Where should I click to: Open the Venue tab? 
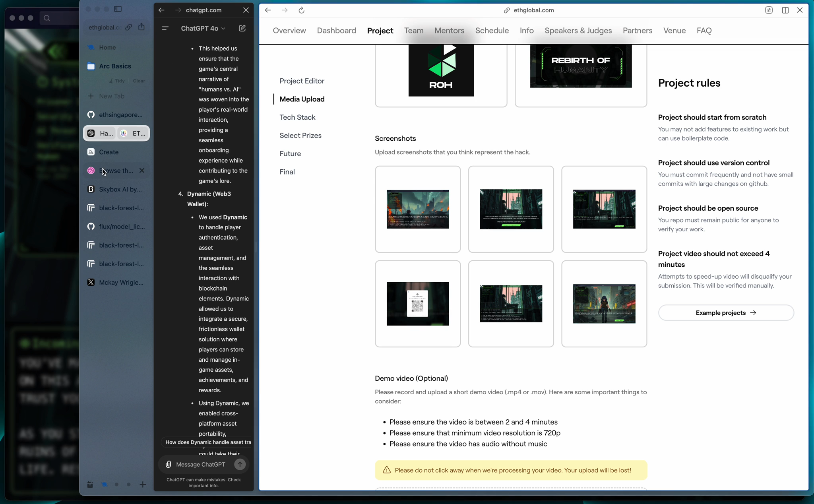click(674, 31)
